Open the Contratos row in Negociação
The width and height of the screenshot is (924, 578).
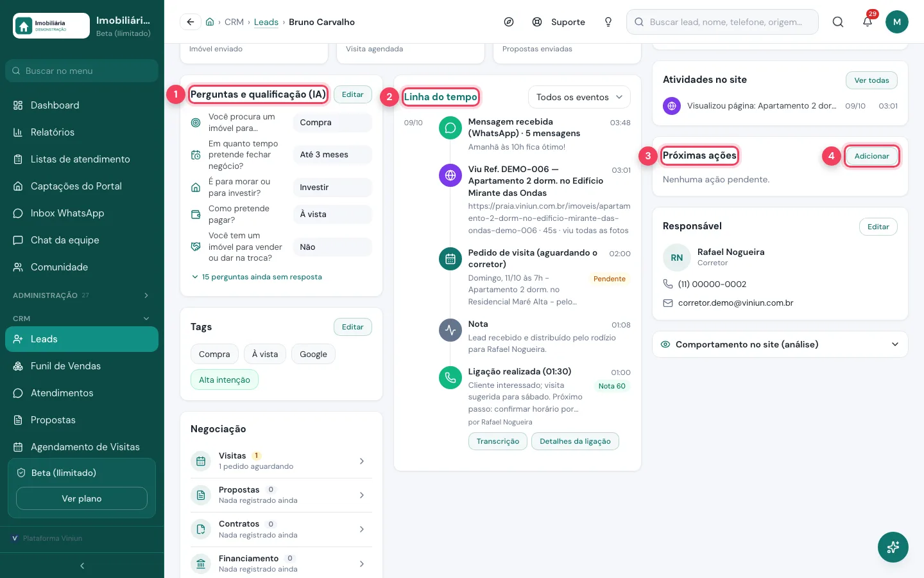pos(281,529)
